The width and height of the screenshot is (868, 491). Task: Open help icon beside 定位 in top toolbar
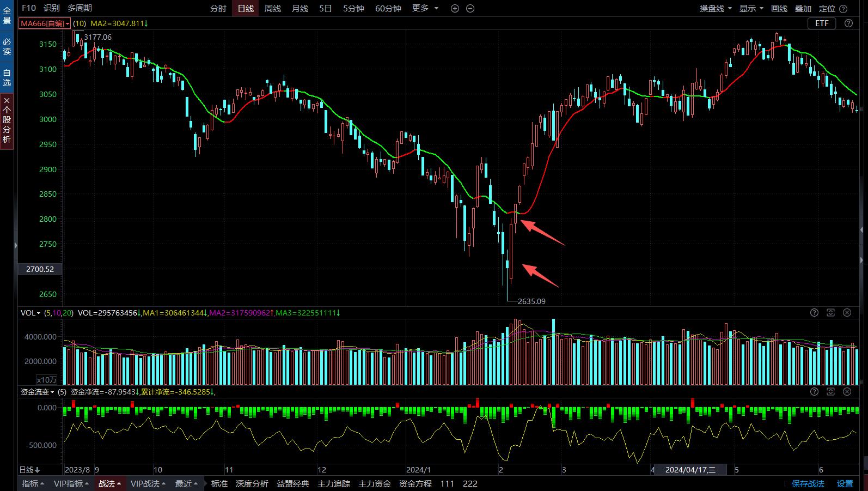pos(843,8)
